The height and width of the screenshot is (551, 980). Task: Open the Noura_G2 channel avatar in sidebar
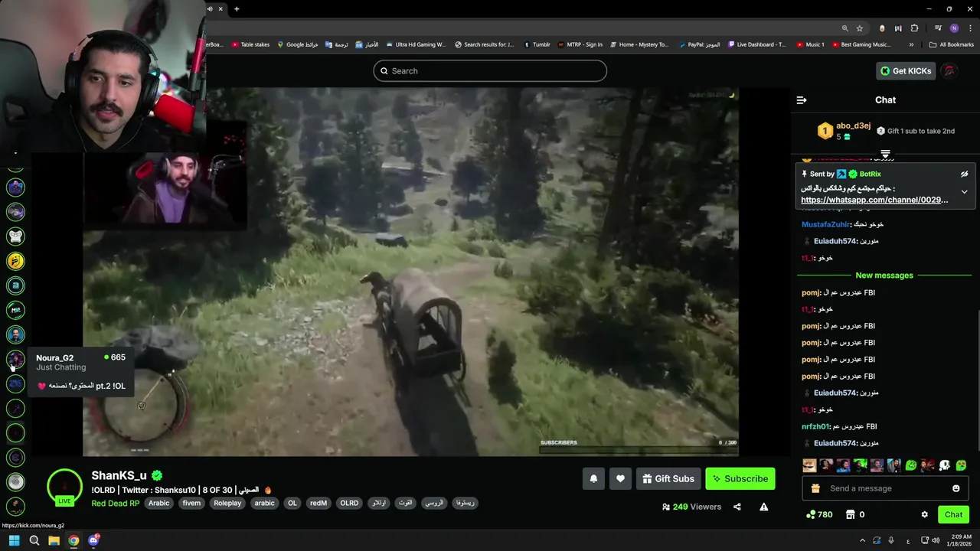(x=15, y=359)
